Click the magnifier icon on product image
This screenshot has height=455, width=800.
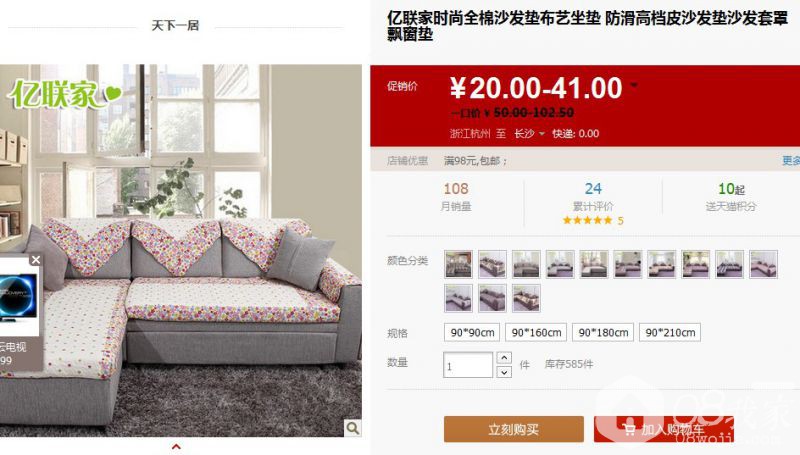[352, 427]
